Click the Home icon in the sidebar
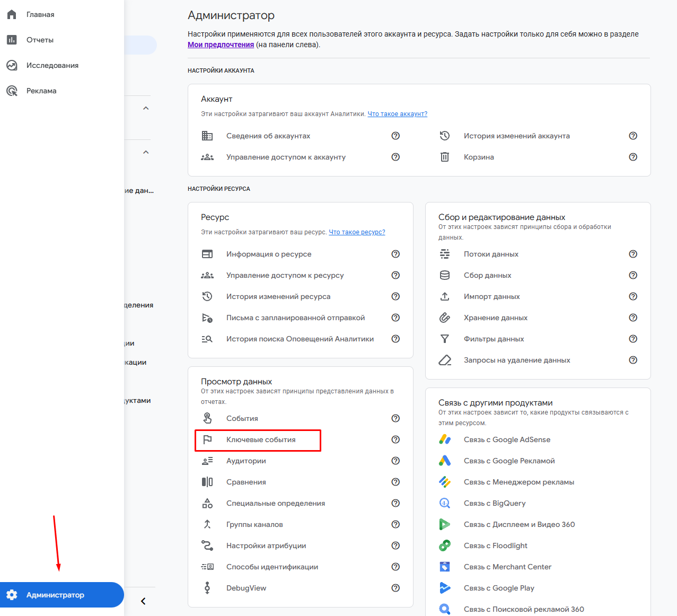This screenshot has width=677, height=616. 12,14
